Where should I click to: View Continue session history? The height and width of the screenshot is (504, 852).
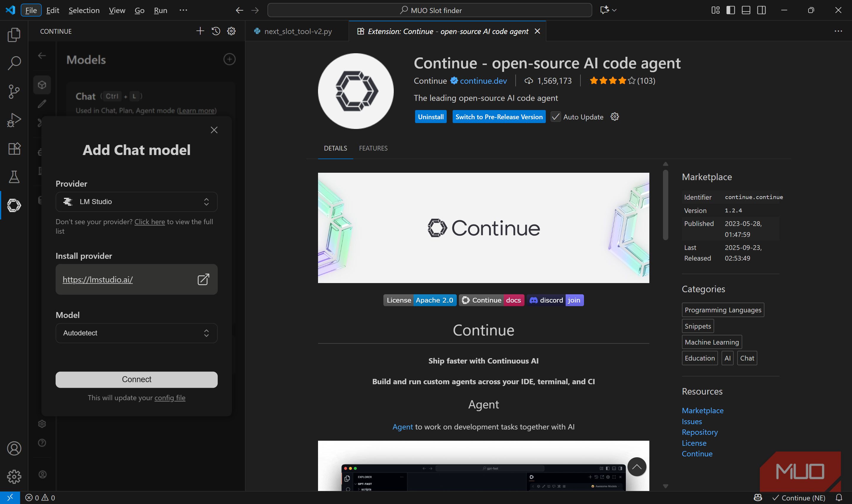[x=216, y=31]
